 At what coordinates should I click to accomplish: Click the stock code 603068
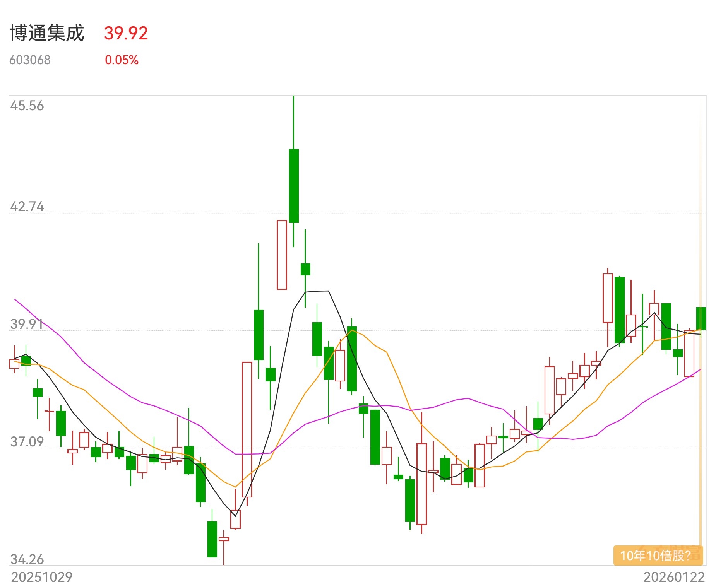coord(30,60)
